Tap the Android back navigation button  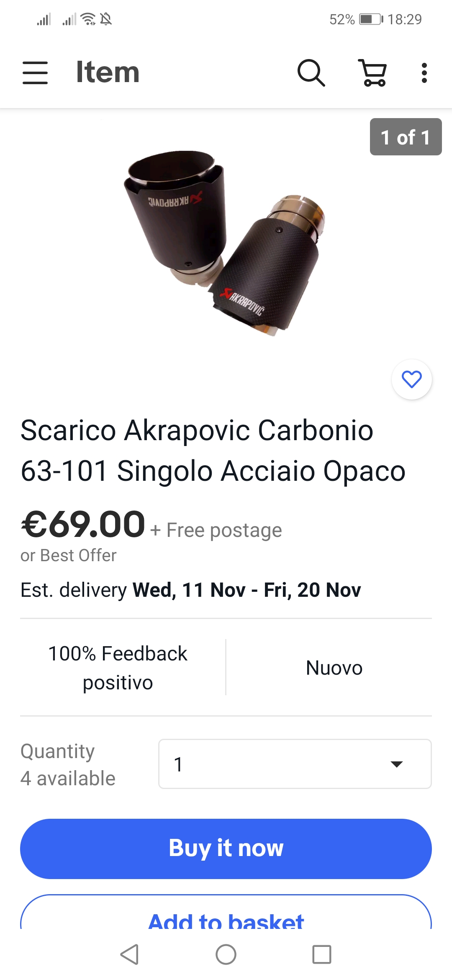[x=129, y=954]
